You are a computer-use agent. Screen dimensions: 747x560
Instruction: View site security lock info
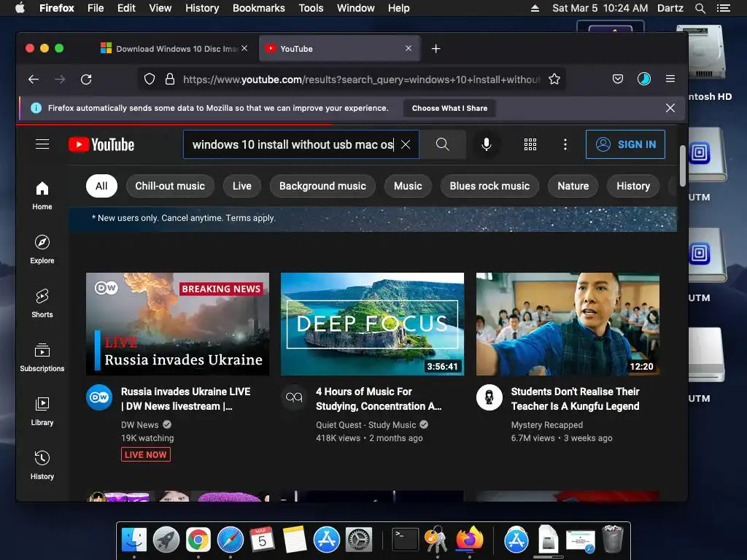169,79
